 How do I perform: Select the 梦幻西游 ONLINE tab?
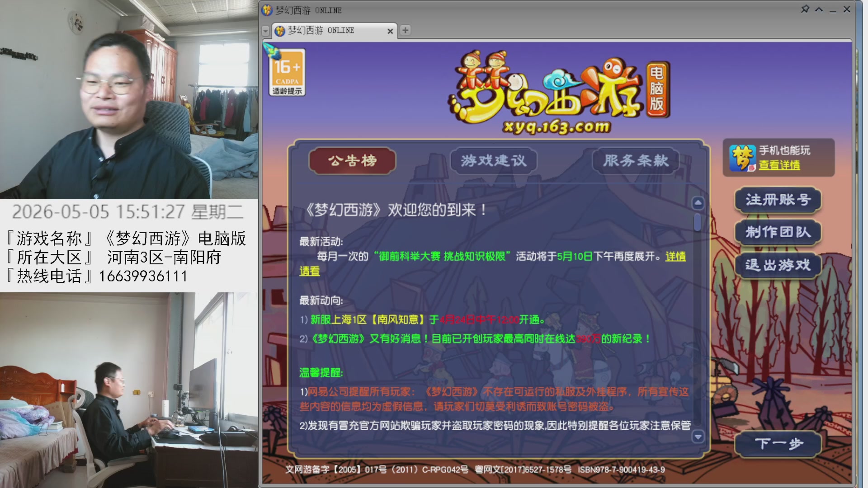(335, 30)
